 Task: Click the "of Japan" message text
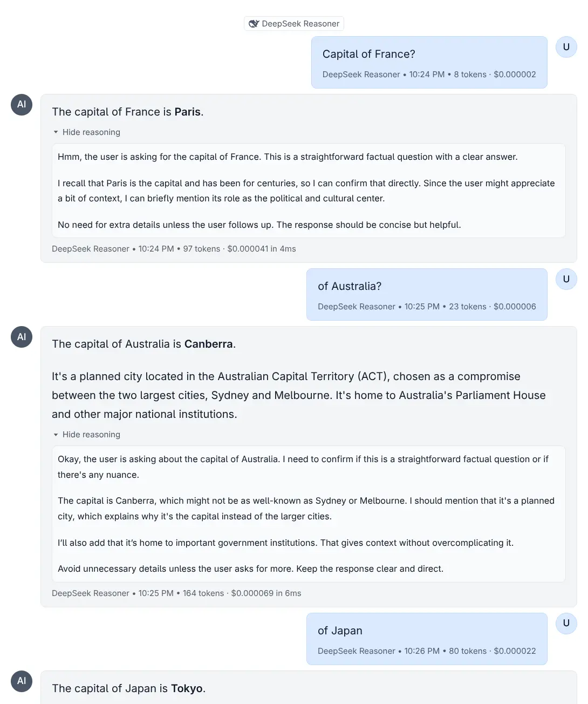click(340, 631)
